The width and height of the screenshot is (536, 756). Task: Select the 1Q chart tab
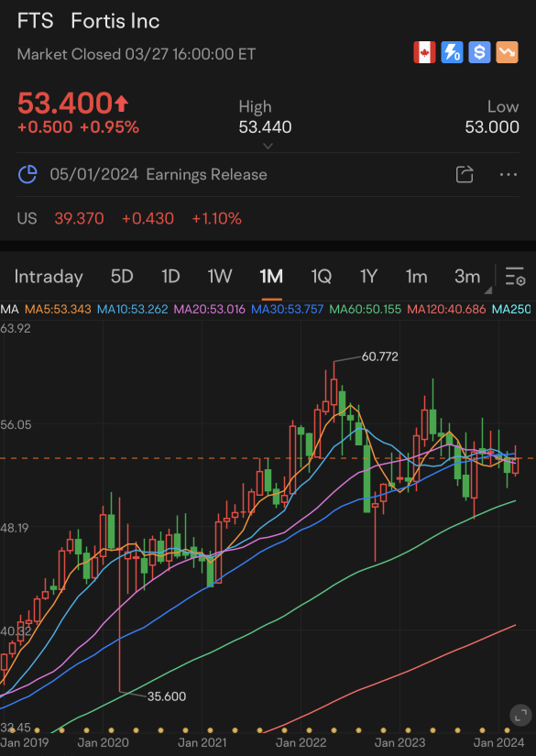point(321,277)
